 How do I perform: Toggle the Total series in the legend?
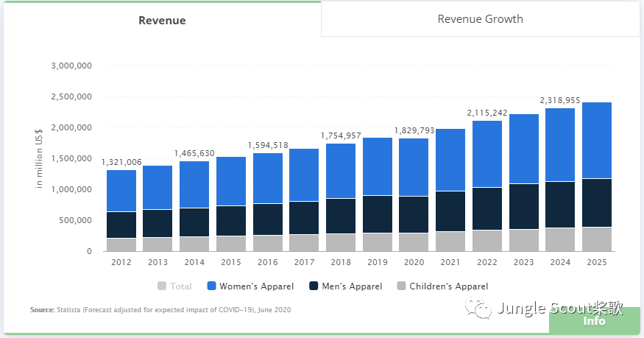[x=174, y=286]
